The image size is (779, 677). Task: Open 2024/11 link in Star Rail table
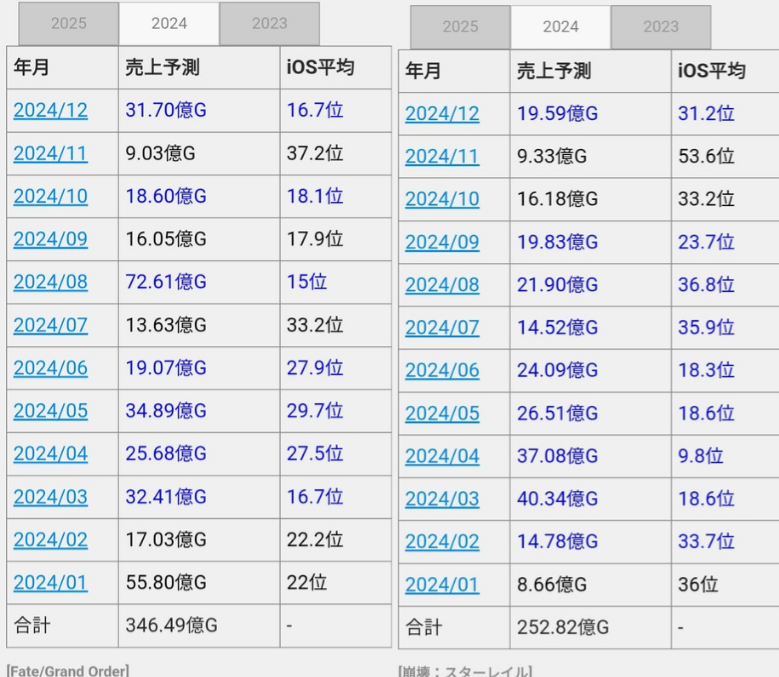click(442, 156)
